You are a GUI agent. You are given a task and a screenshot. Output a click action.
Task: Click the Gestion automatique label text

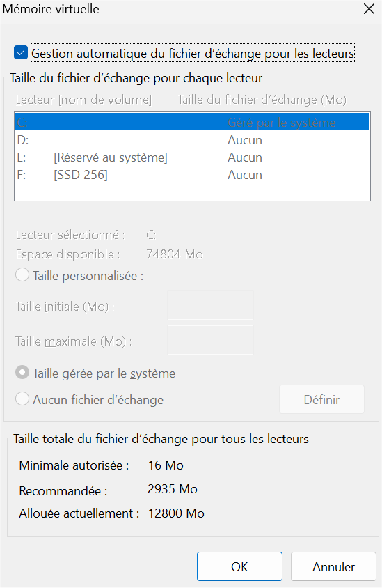point(193,54)
